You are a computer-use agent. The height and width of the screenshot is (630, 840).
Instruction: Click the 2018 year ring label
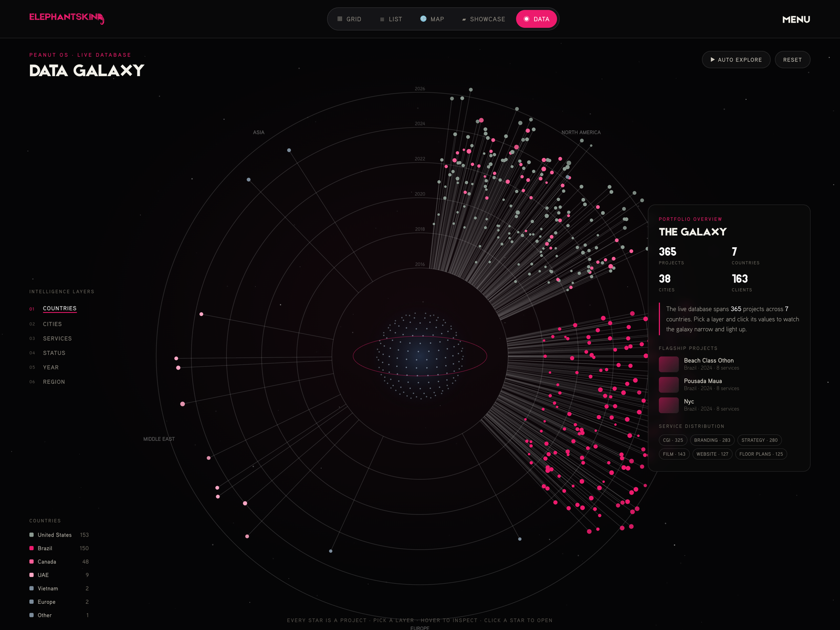coord(420,229)
